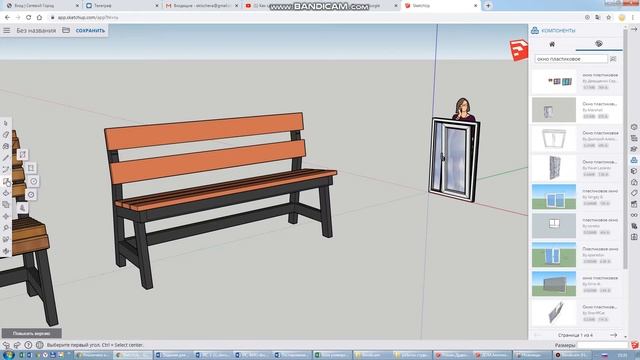Viewport: 640px width, 360px height.
Task: Click page indicator Страница 1 из 4
Action: click(x=575, y=335)
